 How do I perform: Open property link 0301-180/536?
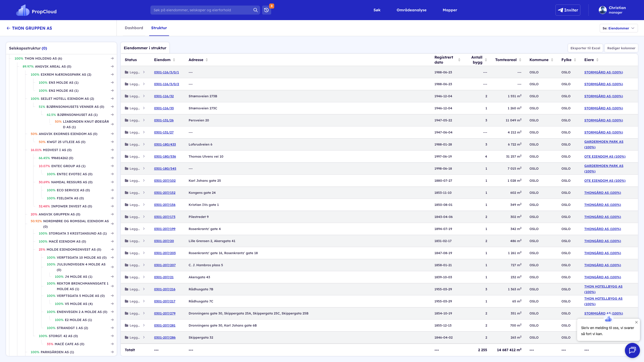165,157
